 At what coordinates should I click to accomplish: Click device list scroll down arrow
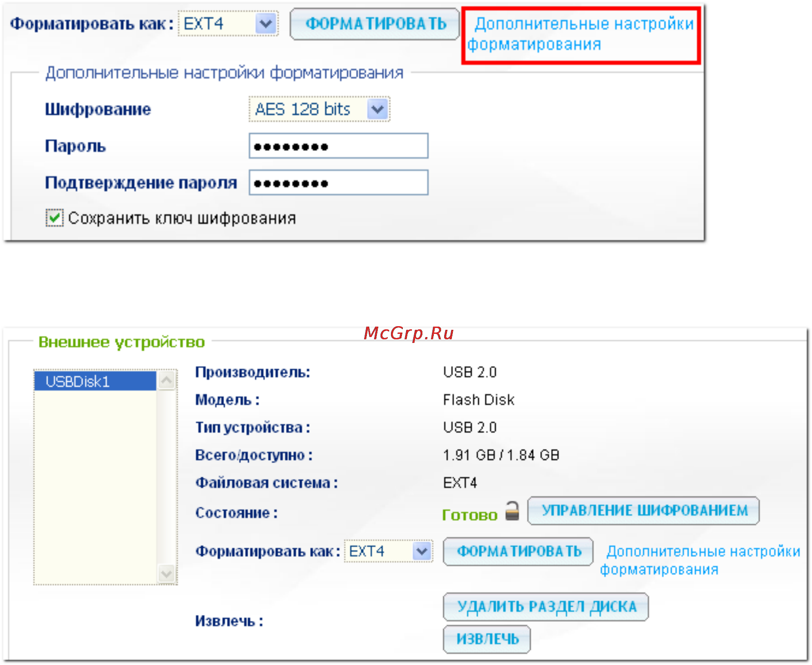click(166, 574)
